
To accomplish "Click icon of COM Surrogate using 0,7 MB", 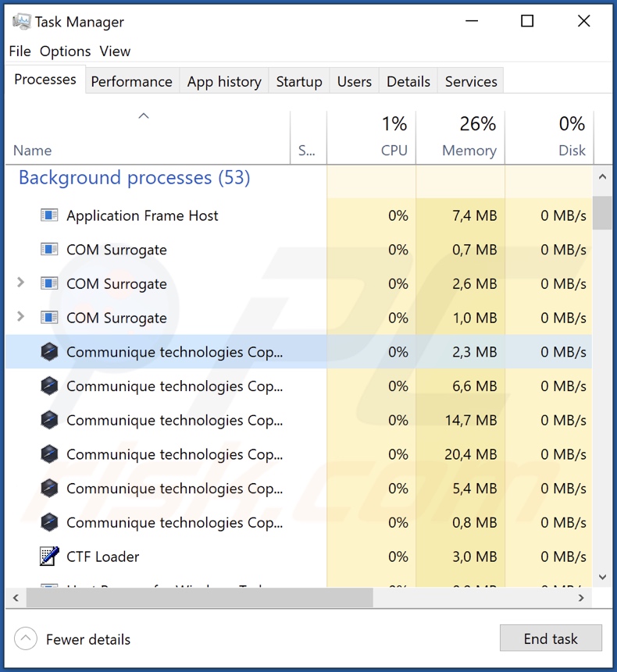I will [49, 250].
